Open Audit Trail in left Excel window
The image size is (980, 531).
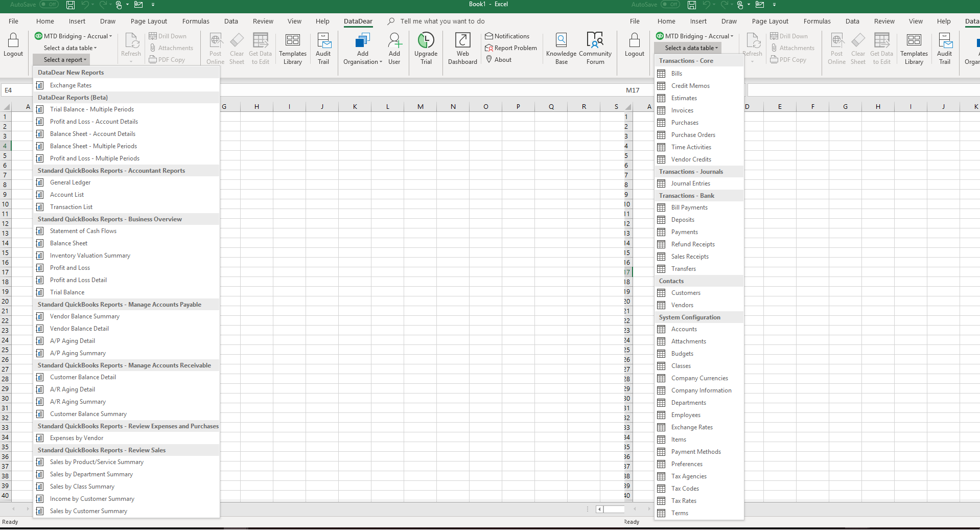coord(323,49)
